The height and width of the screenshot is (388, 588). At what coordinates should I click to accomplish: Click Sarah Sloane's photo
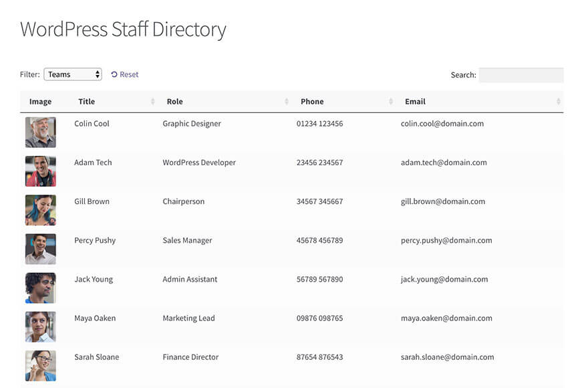tap(40, 365)
